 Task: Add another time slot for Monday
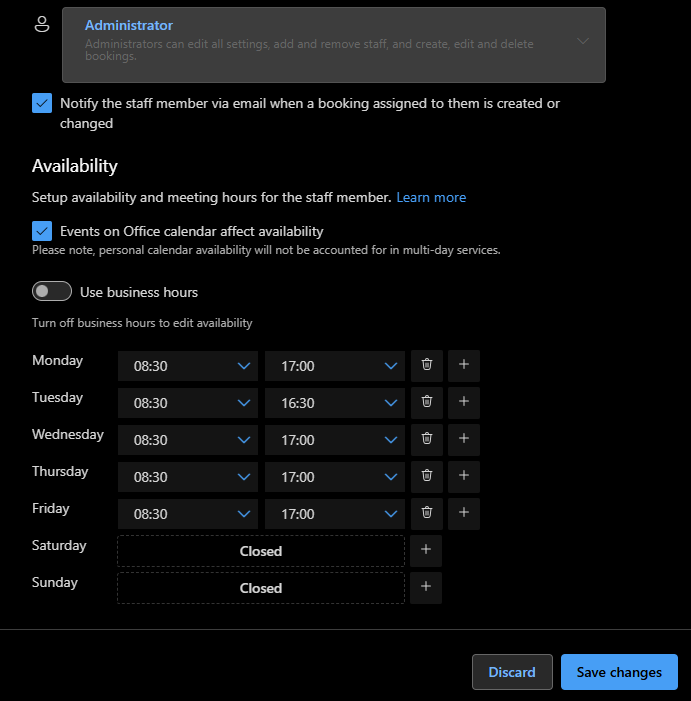(x=464, y=366)
